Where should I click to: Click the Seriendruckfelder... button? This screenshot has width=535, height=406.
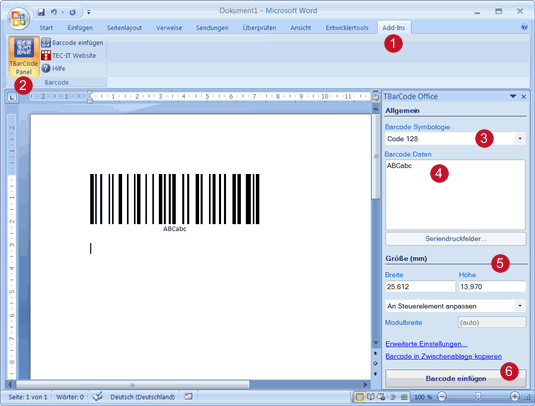[x=456, y=239]
